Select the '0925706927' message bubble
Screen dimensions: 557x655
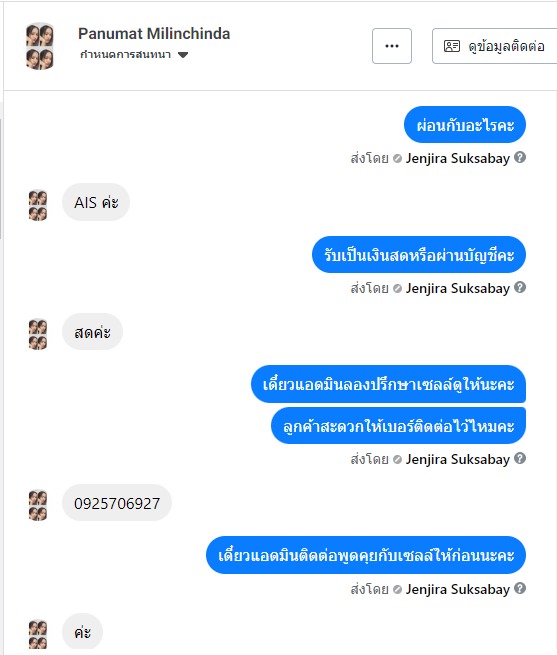point(117,503)
